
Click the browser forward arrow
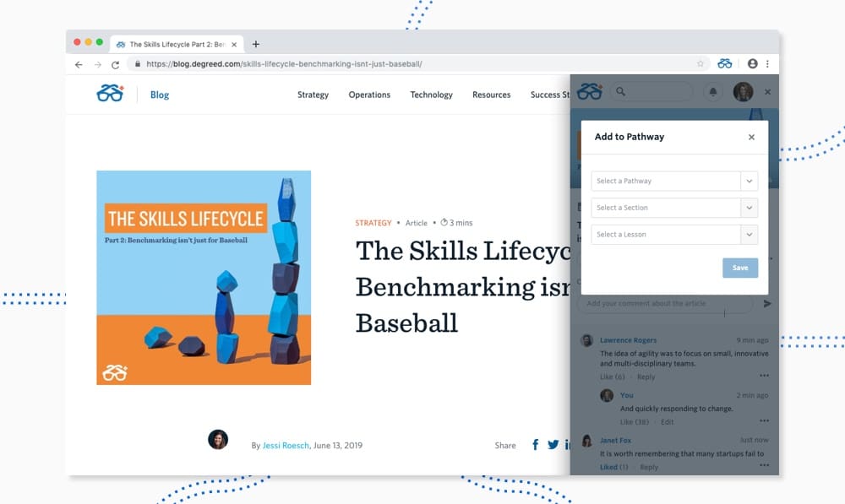[x=97, y=65]
